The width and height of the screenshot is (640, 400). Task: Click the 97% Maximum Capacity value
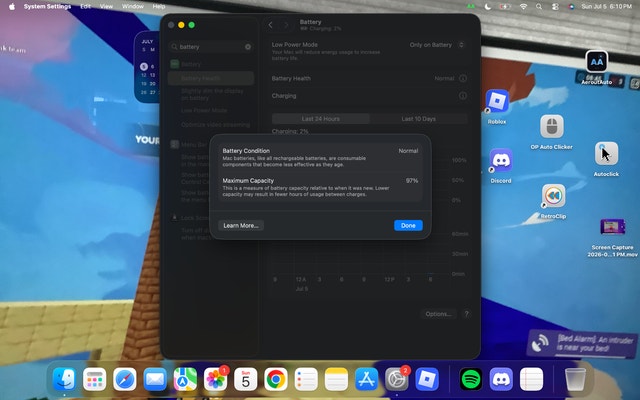(412, 180)
